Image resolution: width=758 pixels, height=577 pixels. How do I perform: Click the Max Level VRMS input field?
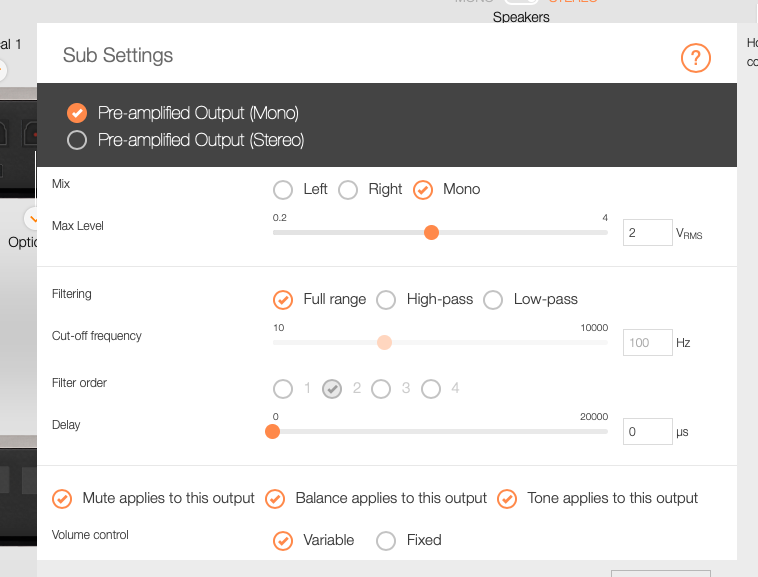(x=647, y=232)
